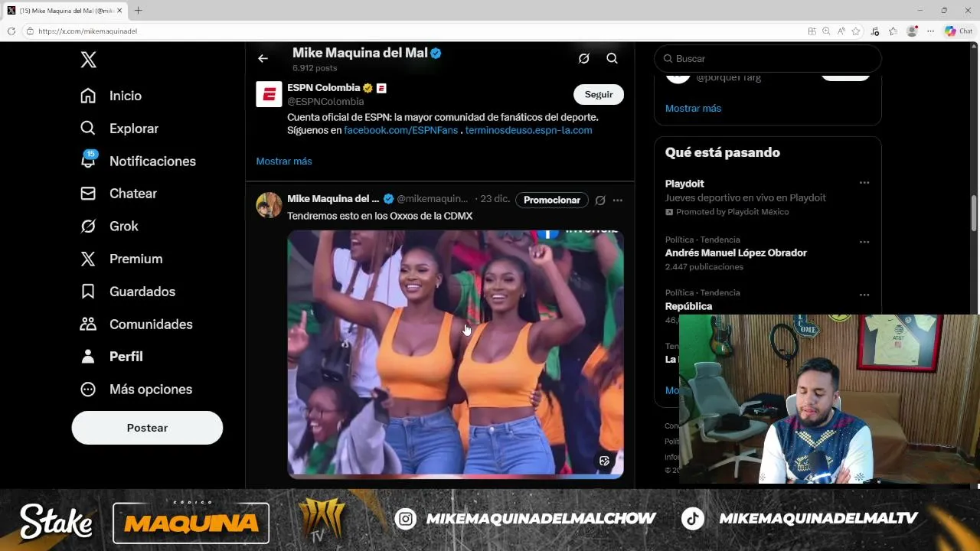The image size is (980, 551).
Task: Open terminosdeuso.espn-la.com link
Action: 528,130
